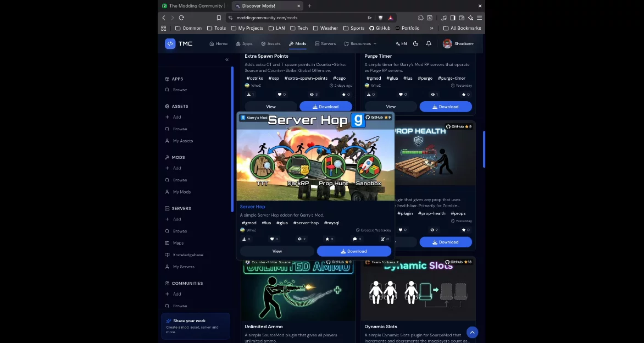This screenshot has height=343, width=644.
Task: Click the #server-hop tag
Action: pyautogui.click(x=306, y=223)
